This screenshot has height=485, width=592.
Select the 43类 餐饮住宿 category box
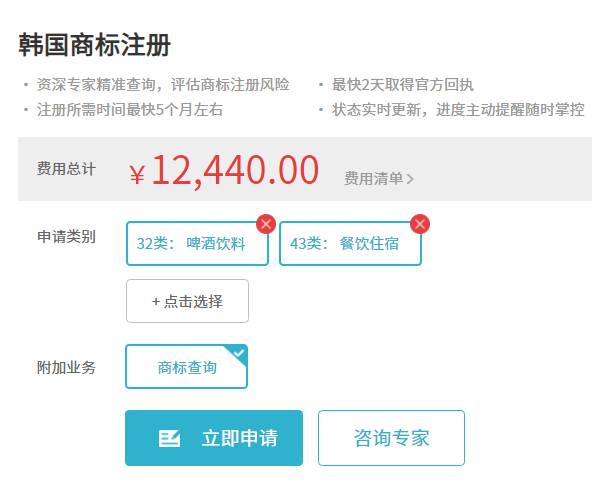[350, 243]
